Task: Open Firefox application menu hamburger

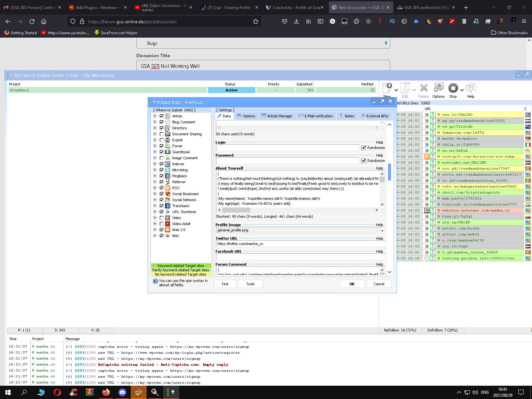Action: 524,21
